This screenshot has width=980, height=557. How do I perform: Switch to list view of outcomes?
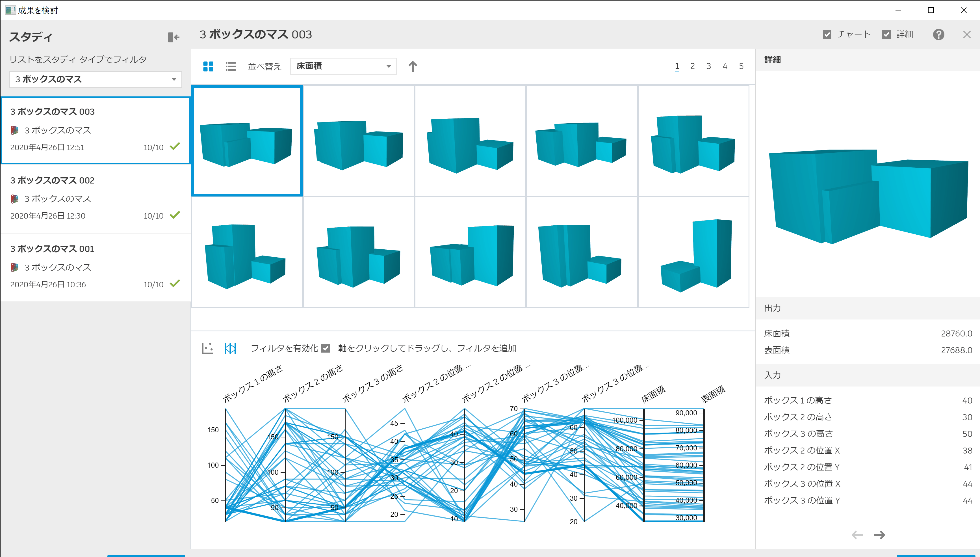(231, 66)
